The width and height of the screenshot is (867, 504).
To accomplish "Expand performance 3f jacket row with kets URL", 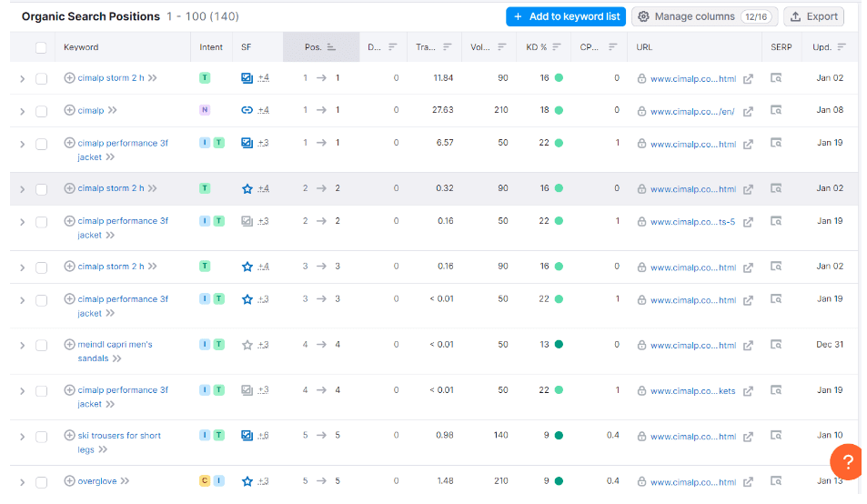I will [x=22, y=391].
